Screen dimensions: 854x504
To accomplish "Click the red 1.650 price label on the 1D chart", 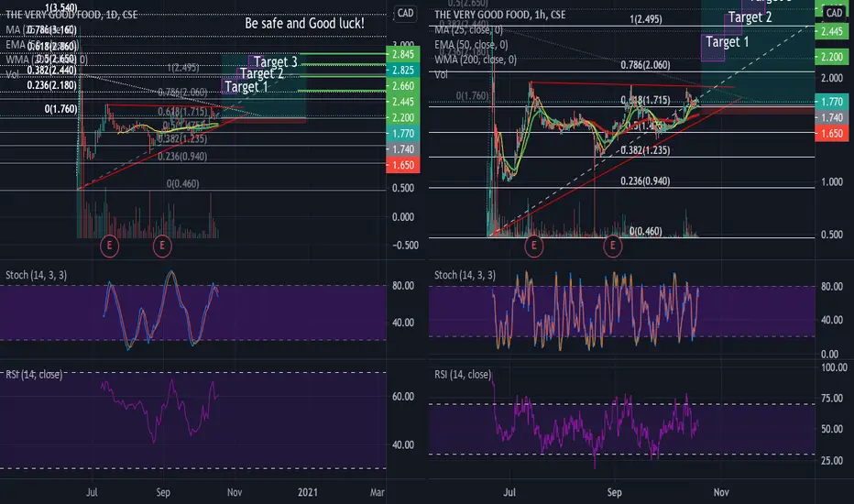I will tap(403, 165).
